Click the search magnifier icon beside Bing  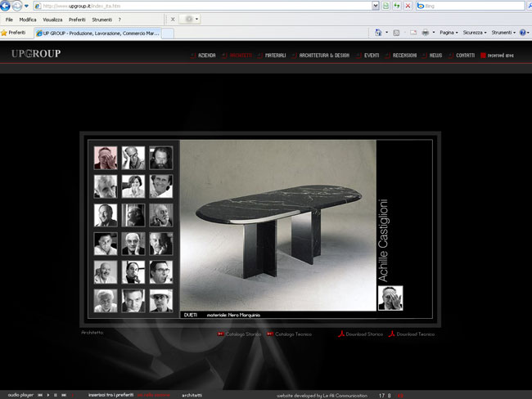tap(529, 6)
